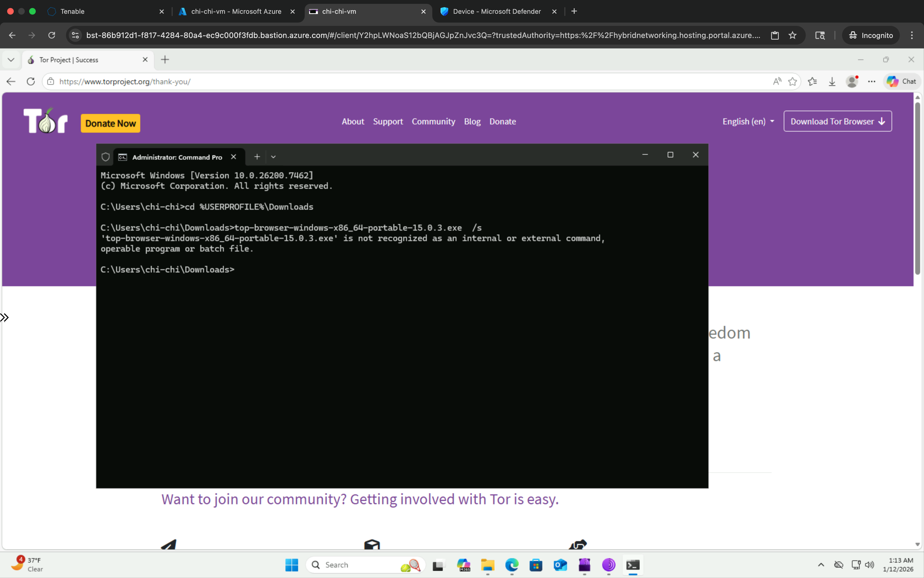Expand the Bastion side panel arrows
This screenshot has width=924, height=578.
point(4,317)
